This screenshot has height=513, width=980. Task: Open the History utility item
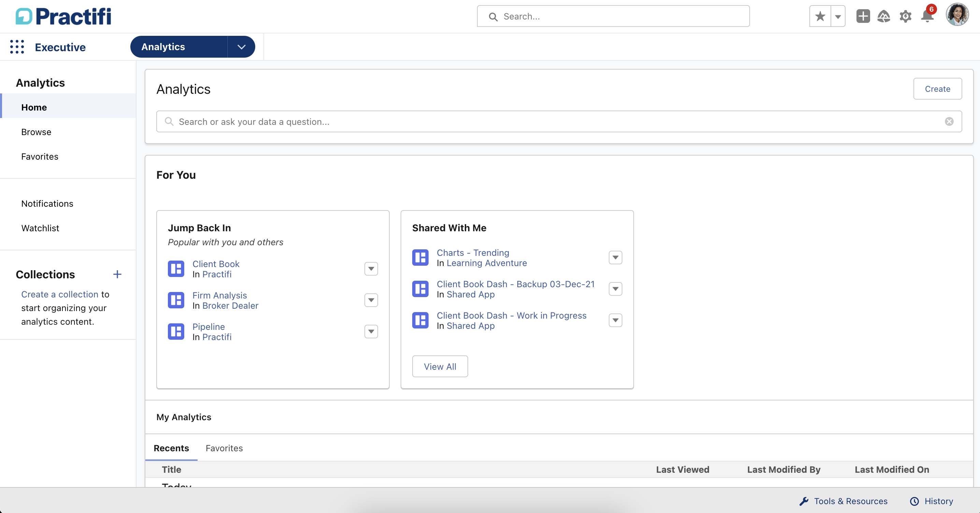pos(931,501)
